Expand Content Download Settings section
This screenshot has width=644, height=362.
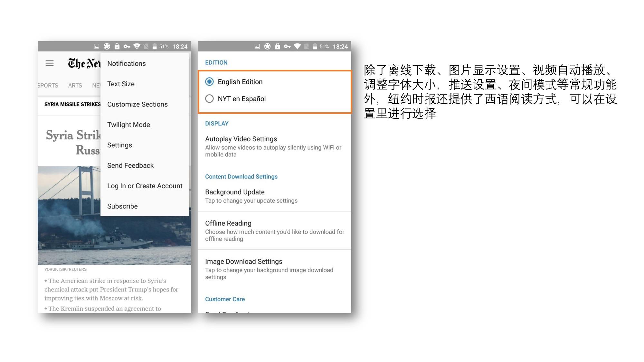point(241,176)
